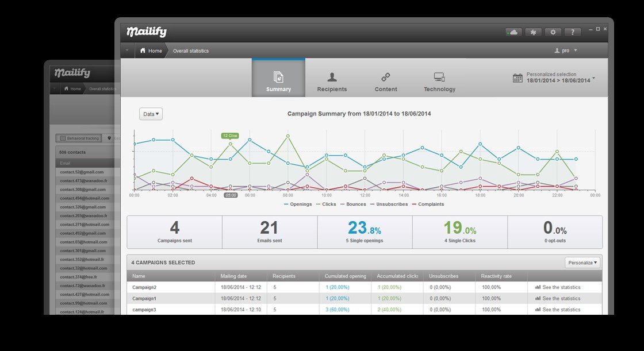
Task: Click the 12 Clics data point tooltip
Action: click(x=230, y=136)
